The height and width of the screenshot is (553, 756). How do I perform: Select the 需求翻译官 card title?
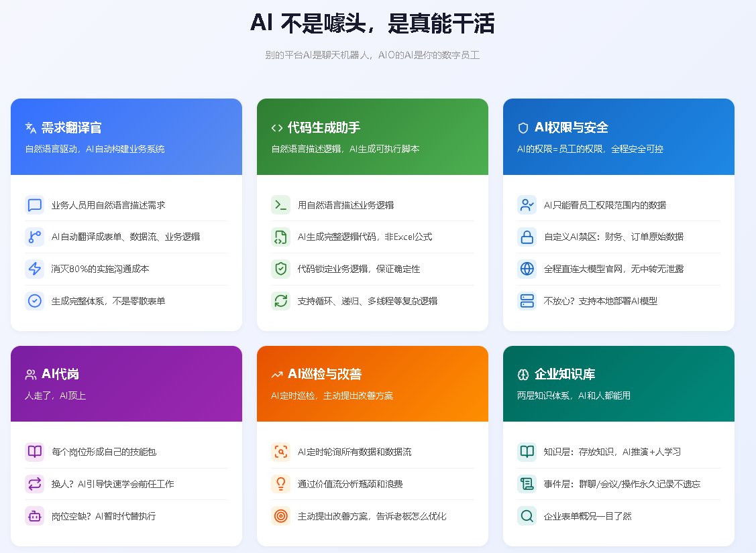(x=71, y=127)
